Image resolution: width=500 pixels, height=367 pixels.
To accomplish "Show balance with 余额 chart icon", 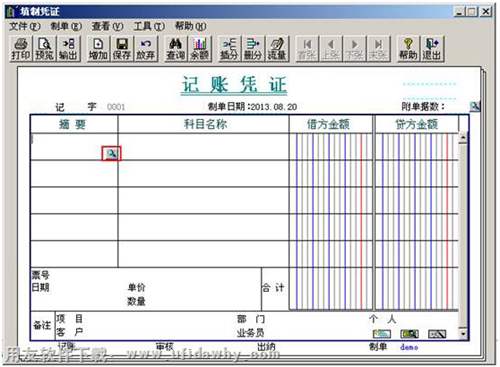I will click(x=200, y=49).
